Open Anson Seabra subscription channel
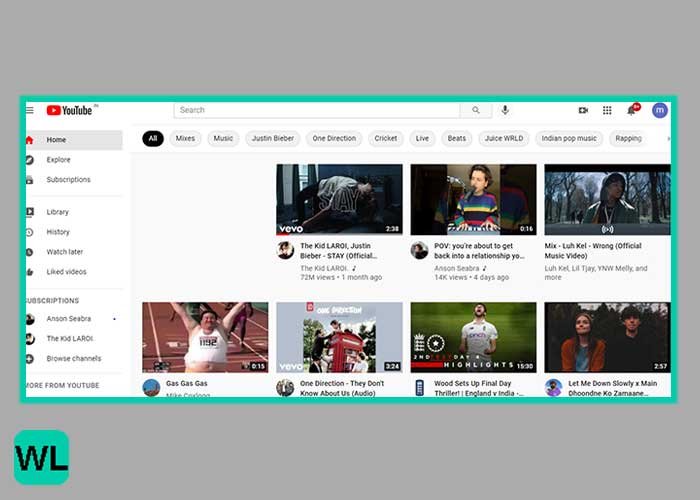Viewport: 700px width, 500px height. click(x=74, y=319)
